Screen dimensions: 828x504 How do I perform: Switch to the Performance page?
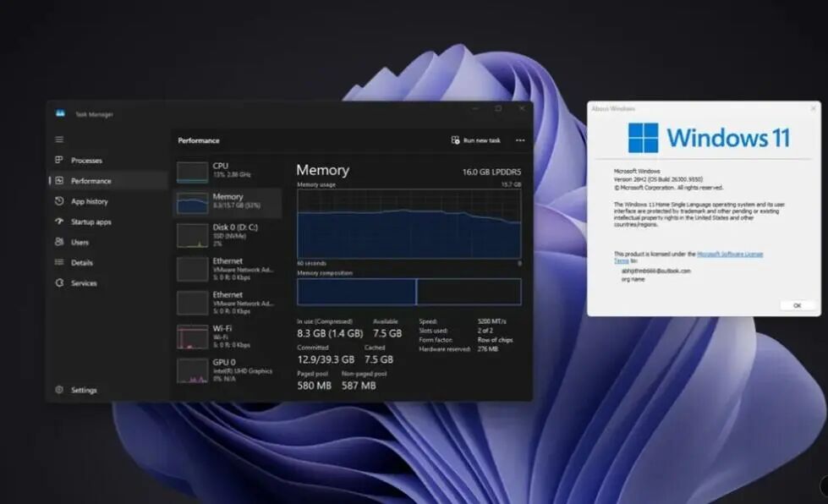click(x=109, y=180)
